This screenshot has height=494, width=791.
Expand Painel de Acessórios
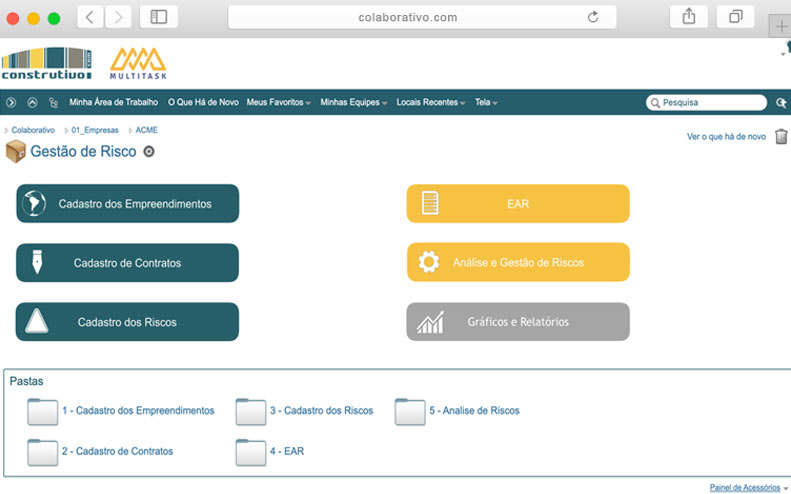748,488
